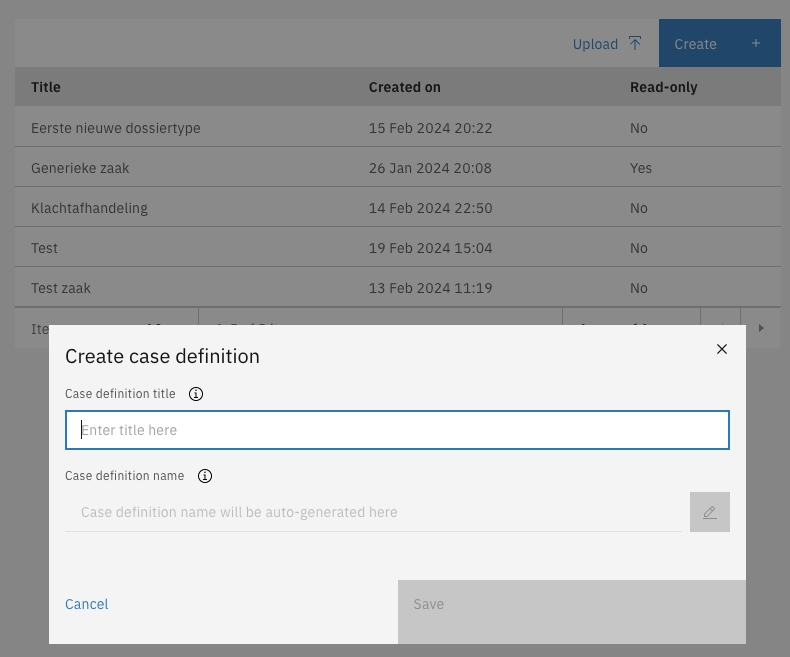
Task: Click the Read-only column header
Action: (663, 87)
